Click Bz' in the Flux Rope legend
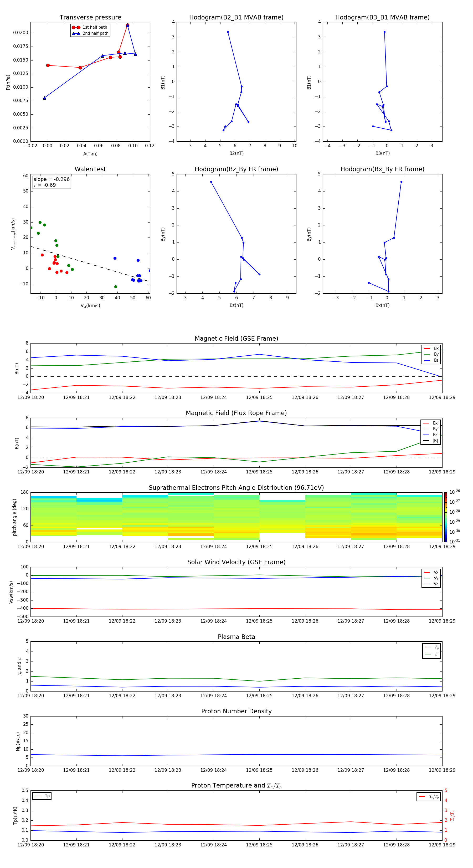Viewport: 473px width, 868px height. pyautogui.click(x=436, y=435)
